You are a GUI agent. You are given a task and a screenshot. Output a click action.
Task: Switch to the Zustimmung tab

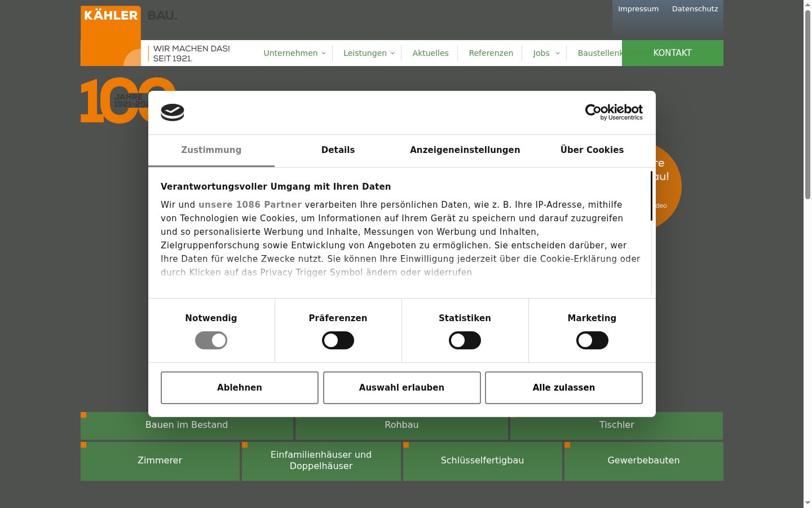(x=211, y=150)
